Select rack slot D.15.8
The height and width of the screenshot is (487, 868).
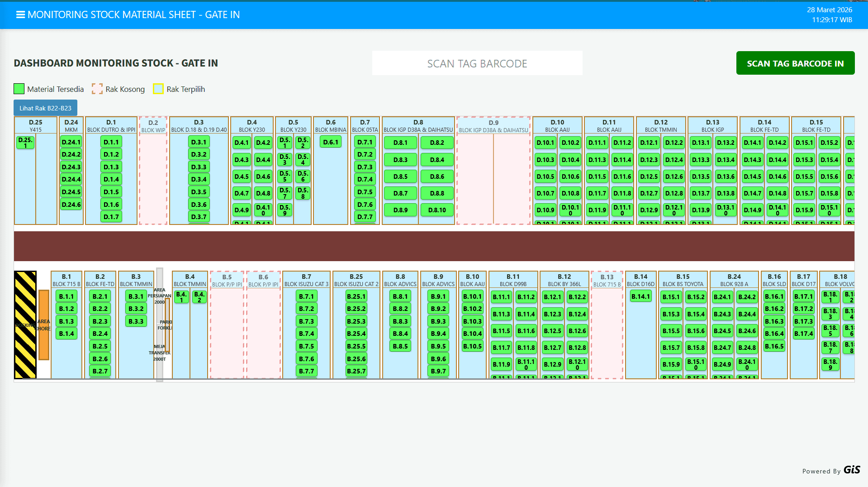pyautogui.click(x=830, y=193)
